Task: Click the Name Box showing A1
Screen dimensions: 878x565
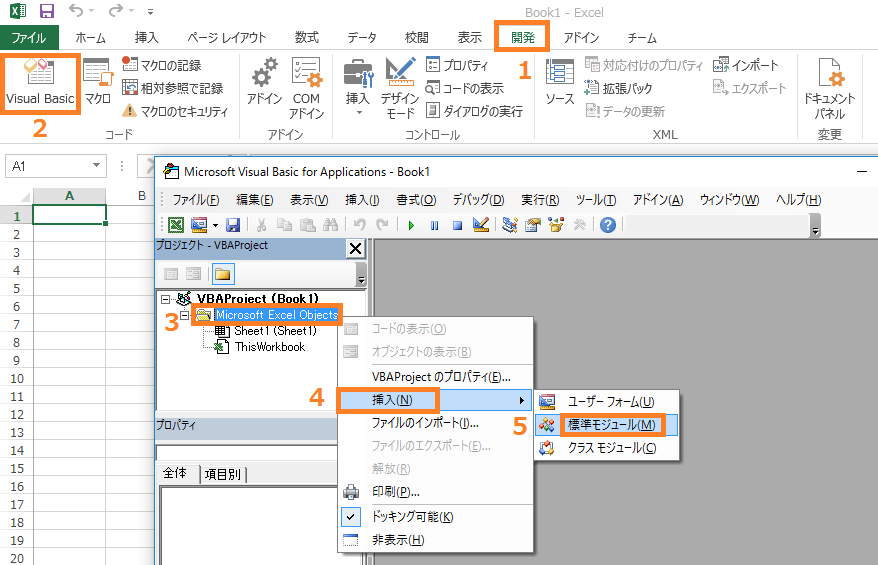Action: point(48,166)
